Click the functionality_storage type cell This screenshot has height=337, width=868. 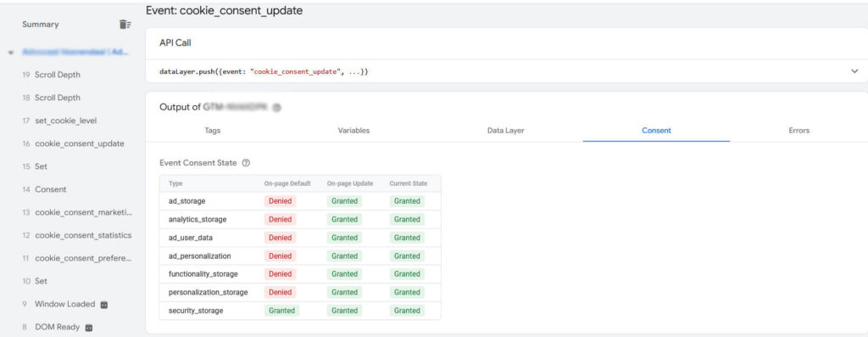(x=203, y=274)
